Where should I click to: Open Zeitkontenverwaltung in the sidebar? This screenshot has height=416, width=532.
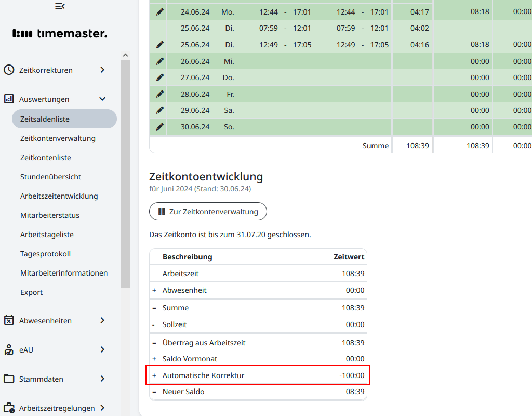click(x=58, y=138)
